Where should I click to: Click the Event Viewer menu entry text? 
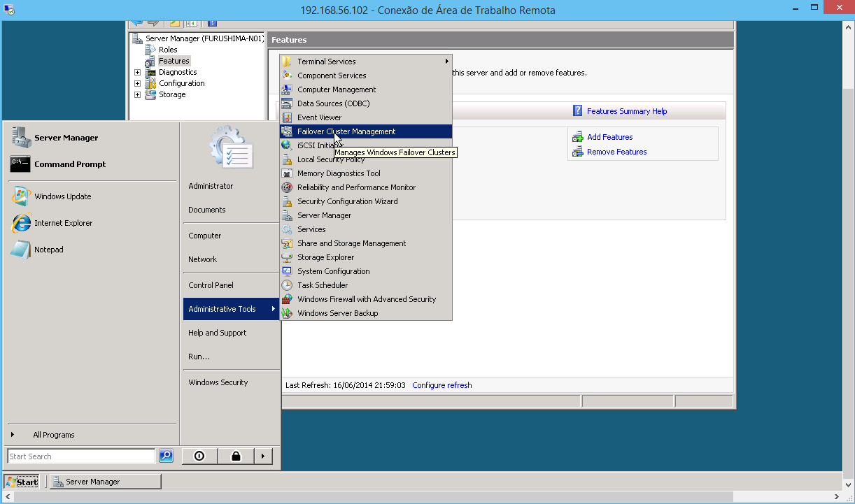click(x=319, y=117)
